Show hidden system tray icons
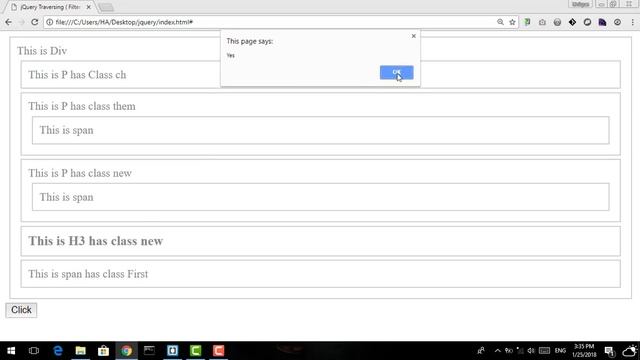This screenshot has height=360, width=640. click(x=497, y=351)
